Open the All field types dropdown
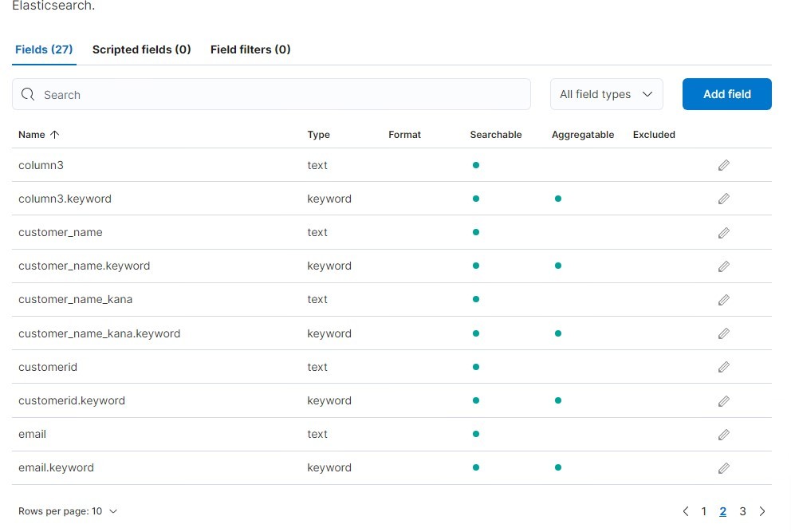The height and width of the screenshot is (532, 791). [x=606, y=94]
